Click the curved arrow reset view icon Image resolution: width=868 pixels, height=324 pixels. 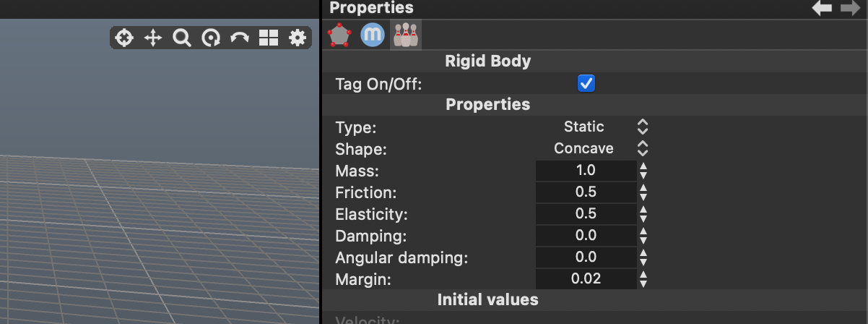click(240, 38)
